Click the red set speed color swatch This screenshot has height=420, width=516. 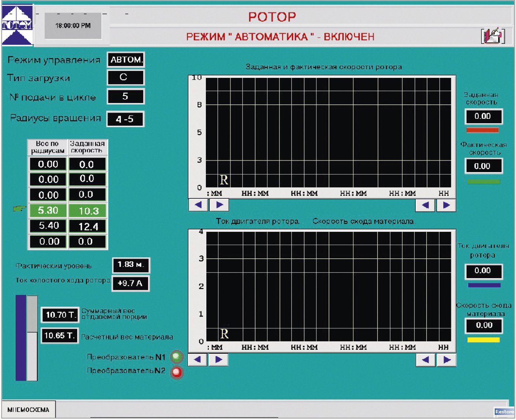click(x=482, y=130)
